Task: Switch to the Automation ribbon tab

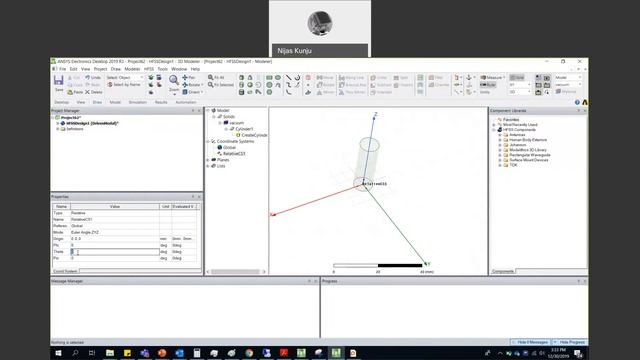Action: [x=186, y=102]
